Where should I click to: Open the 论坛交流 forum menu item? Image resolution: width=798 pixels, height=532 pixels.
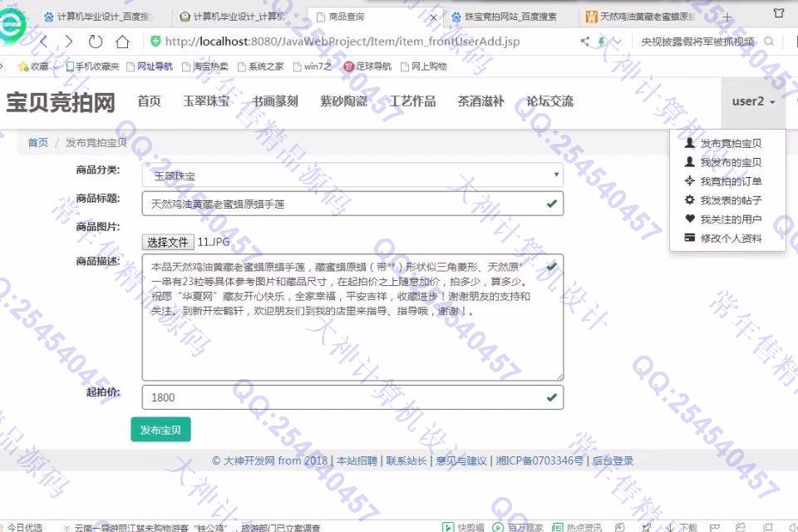[549, 101]
